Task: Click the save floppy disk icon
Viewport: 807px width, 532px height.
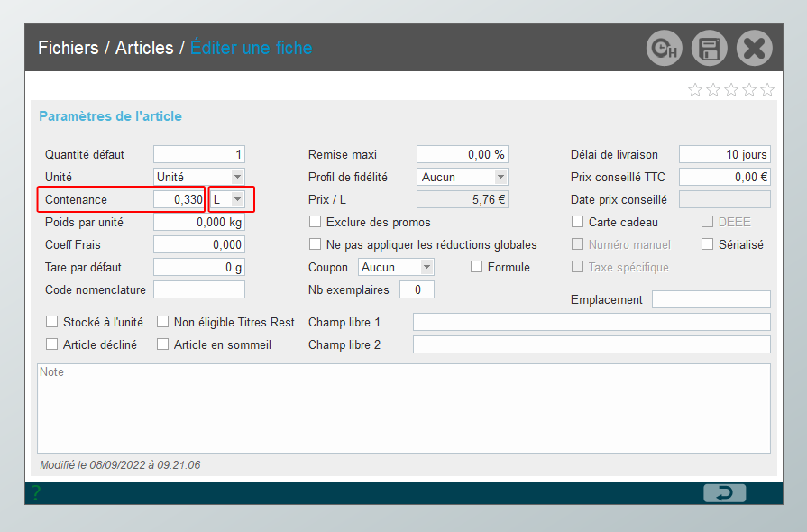Action: [x=709, y=48]
